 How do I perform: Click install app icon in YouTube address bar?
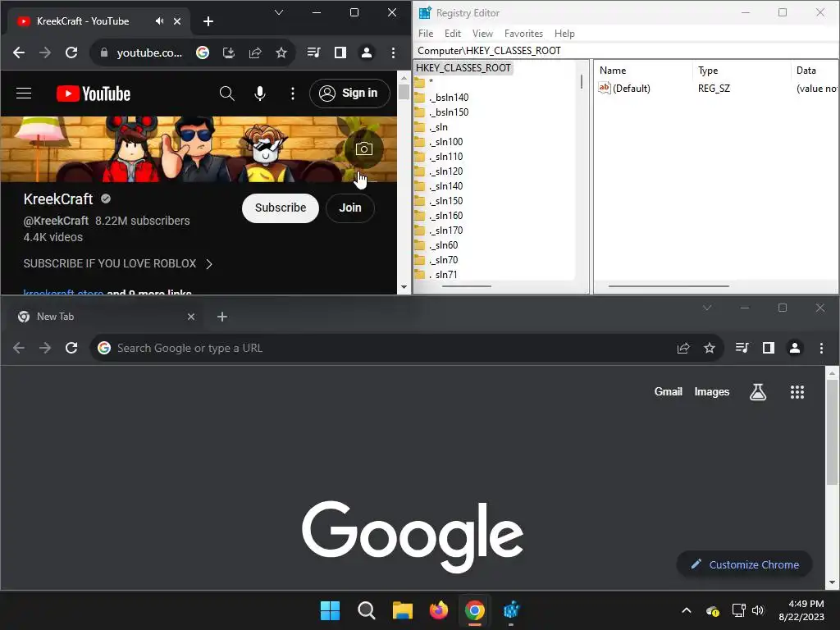pos(229,52)
